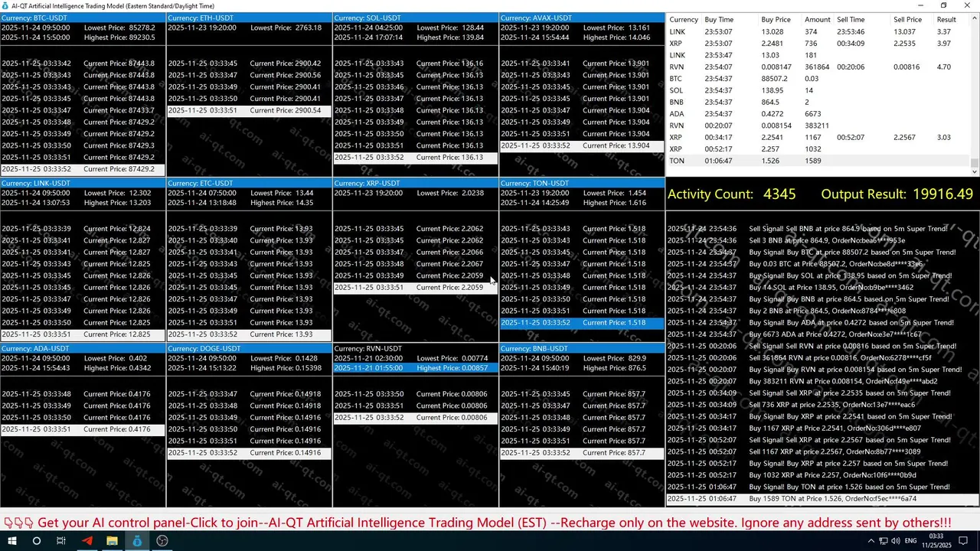Screen dimensions: 980x551
Task: Open OBS Studio from the taskbar
Action: [x=162, y=540]
